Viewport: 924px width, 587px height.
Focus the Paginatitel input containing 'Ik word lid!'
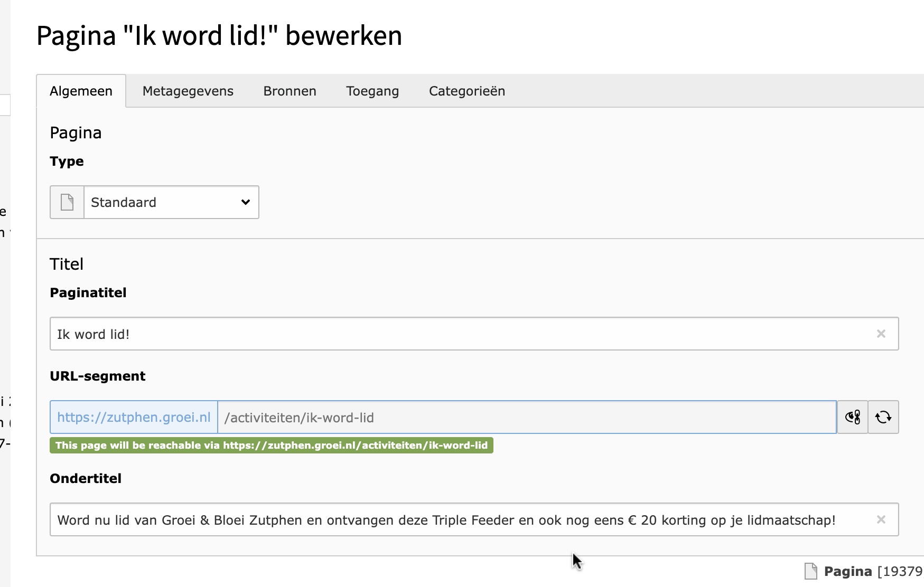pyautogui.click(x=460, y=334)
